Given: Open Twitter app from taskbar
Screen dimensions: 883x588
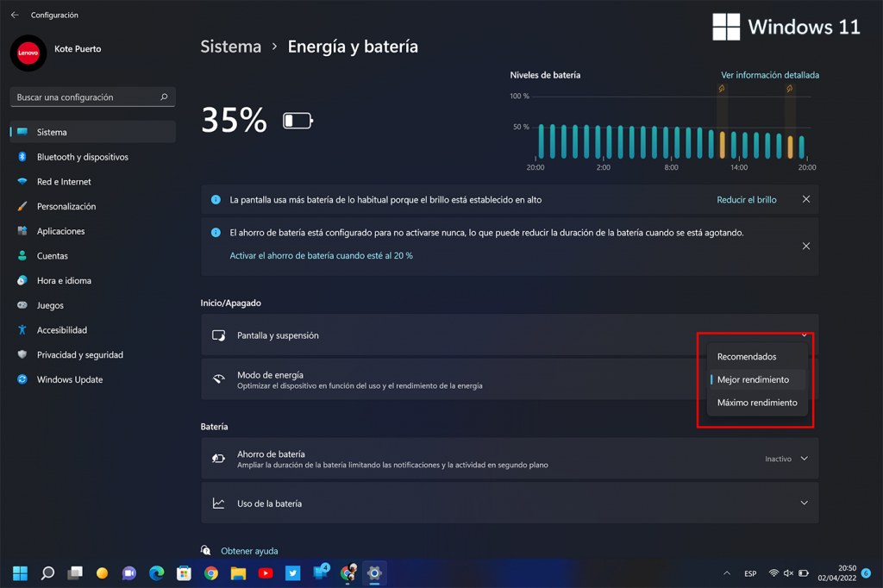Looking at the screenshot, I should pyautogui.click(x=293, y=573).
